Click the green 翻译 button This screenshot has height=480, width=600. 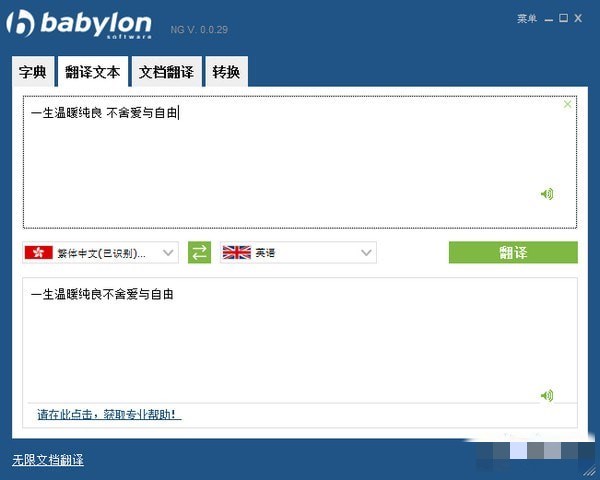tap(513, 252)
